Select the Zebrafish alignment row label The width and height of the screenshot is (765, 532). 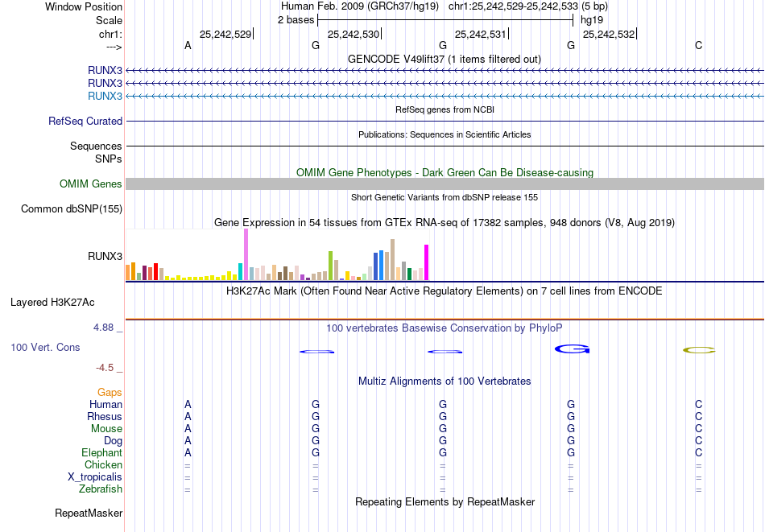click(101, 489)
